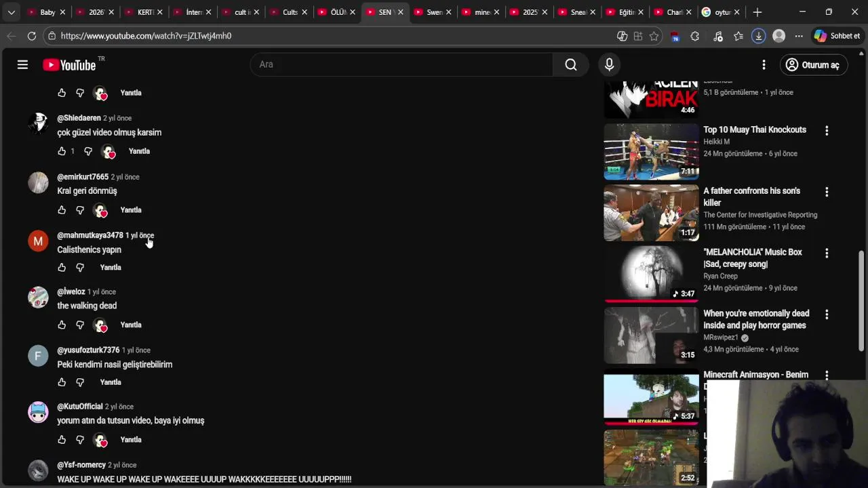Open @emirkurt7665 channel link
This screenshot has height=488, width=868.
83,177
